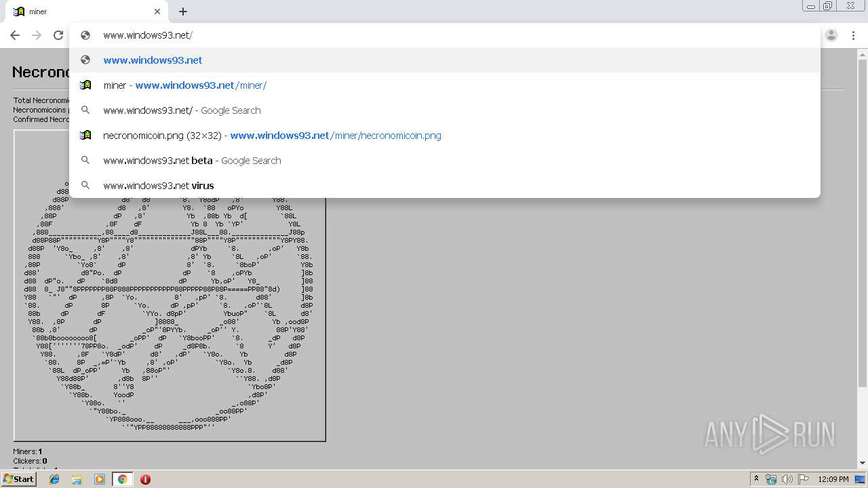This screenshot has height=488, width=868.
Task: Open the media player taskbar icon
Action: [x=100, y=479]
